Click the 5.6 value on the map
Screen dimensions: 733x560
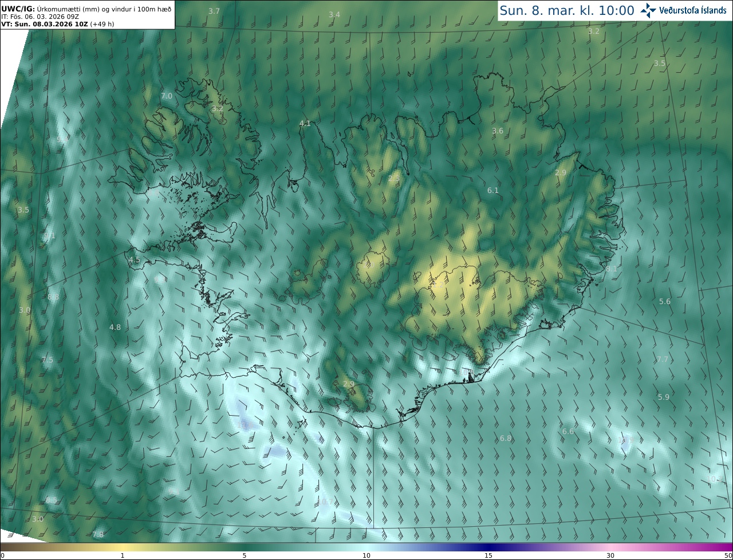665,302
